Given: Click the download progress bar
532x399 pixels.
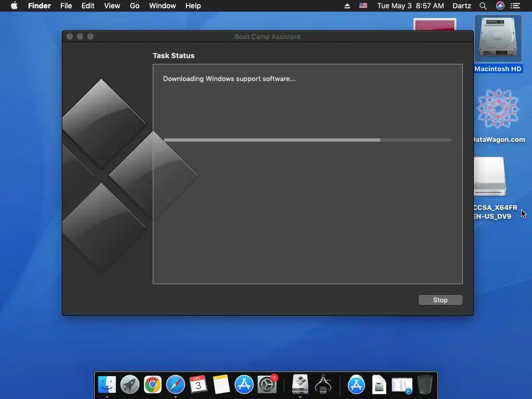Looking at the screenshot, I should pyautogui.click(x=308, y=140).
